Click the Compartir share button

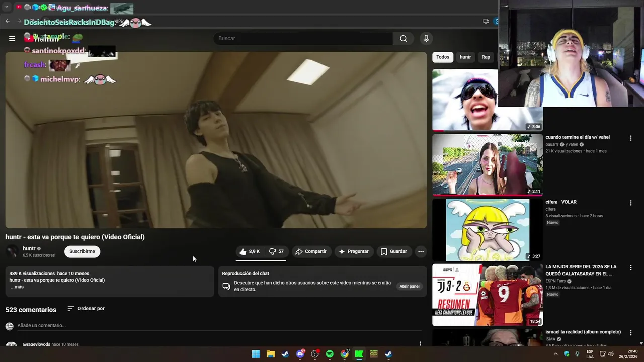point(311,251)
